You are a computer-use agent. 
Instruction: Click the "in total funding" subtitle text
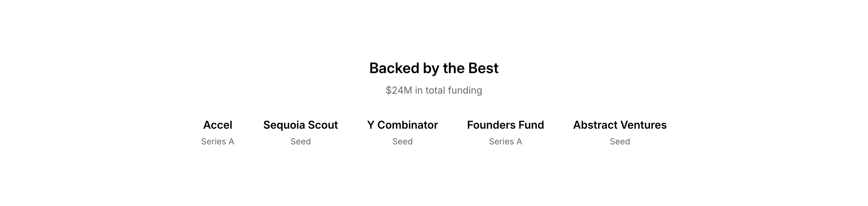(448, 91)
